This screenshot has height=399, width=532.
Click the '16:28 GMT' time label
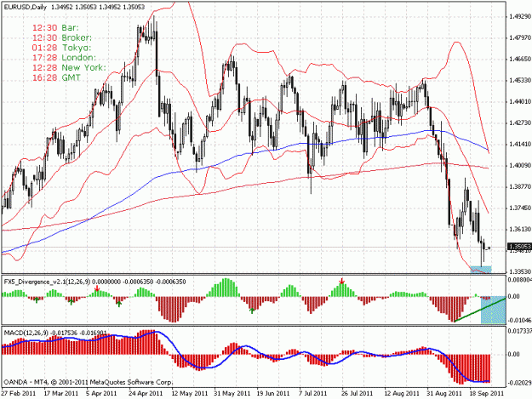pyautogui.click(x=56, y=77)
